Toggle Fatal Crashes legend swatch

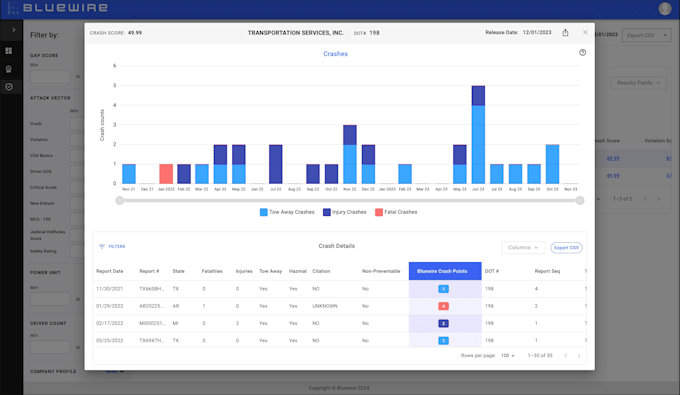379,212
